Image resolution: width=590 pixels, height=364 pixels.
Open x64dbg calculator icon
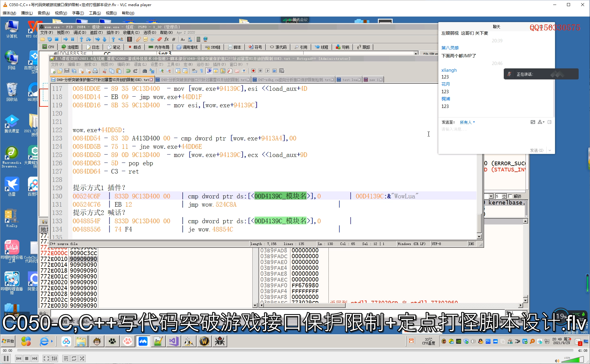[x=198, y=39]
